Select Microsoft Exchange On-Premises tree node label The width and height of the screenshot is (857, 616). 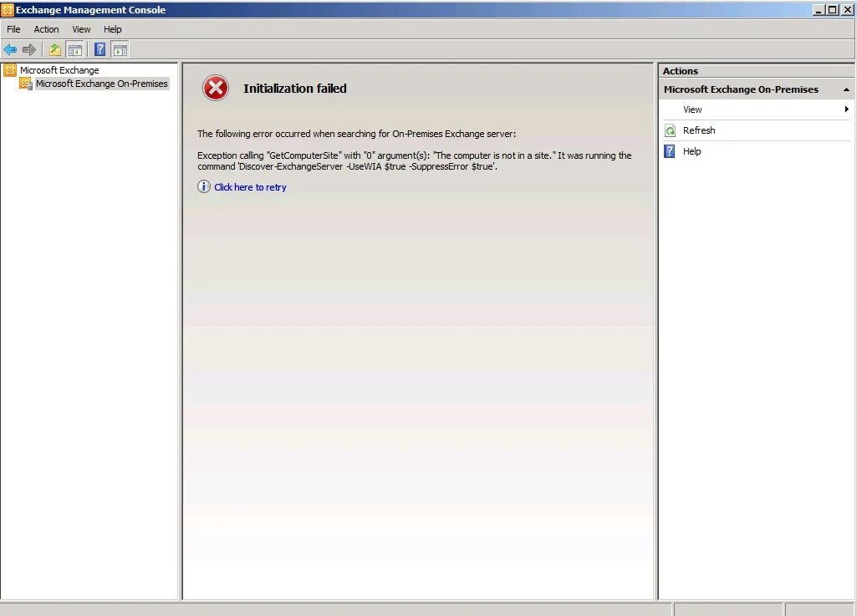[102, 84]
